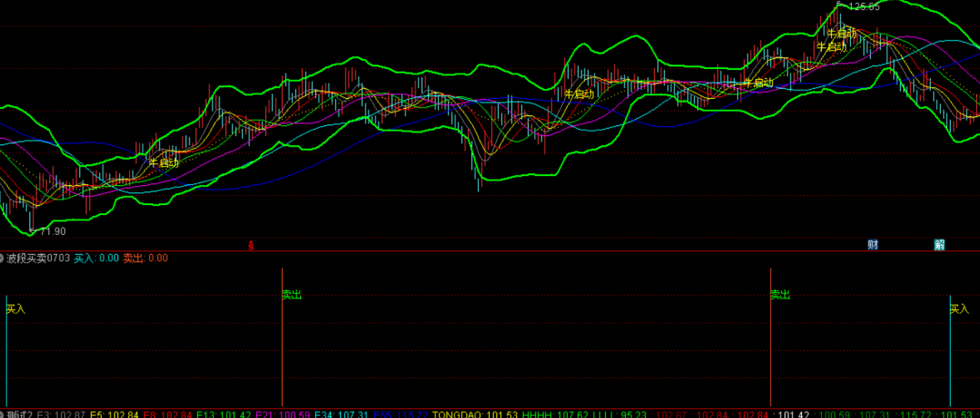The height and width of the screenshot is (418, 980).
Task: Click the cyan 买入: 0.00 readout
Action: [x=96, y=258]
